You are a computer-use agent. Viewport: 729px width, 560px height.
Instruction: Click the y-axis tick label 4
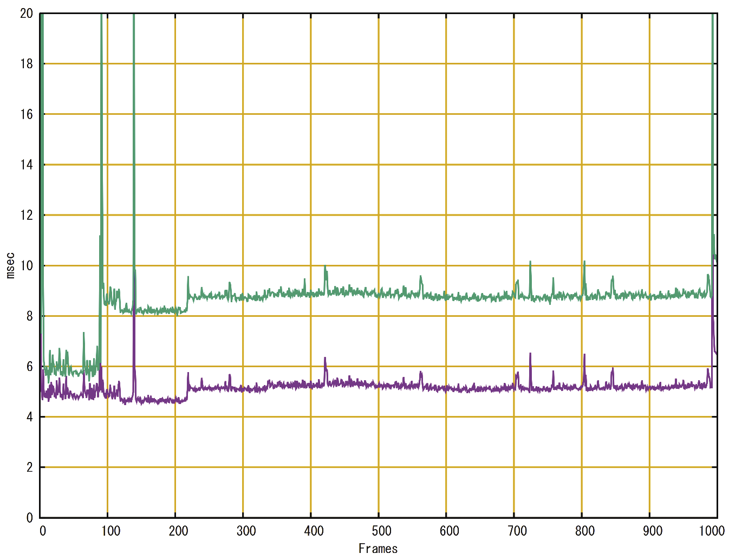30,417
